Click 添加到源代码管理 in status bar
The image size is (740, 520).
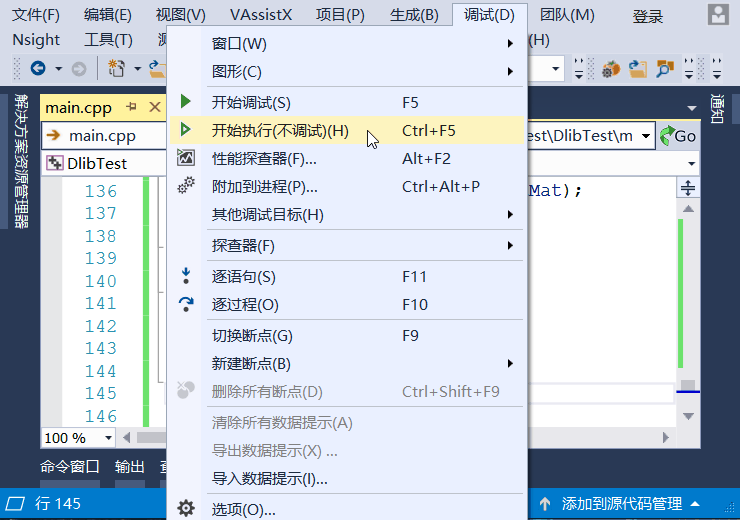coord(621,504)
